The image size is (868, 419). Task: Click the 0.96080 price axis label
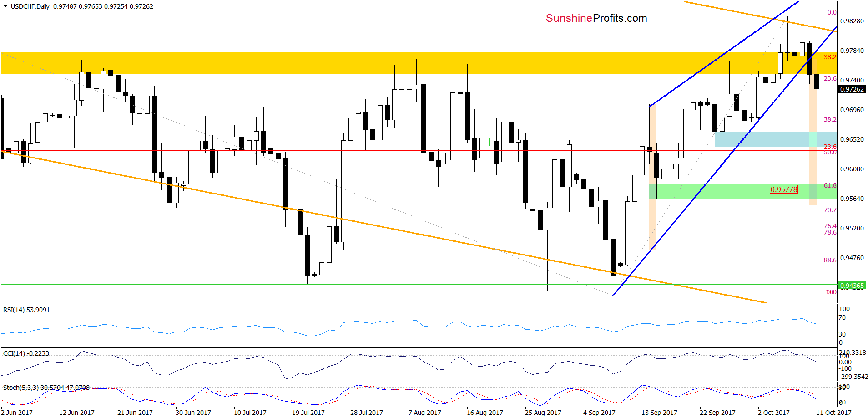point(852,169)
